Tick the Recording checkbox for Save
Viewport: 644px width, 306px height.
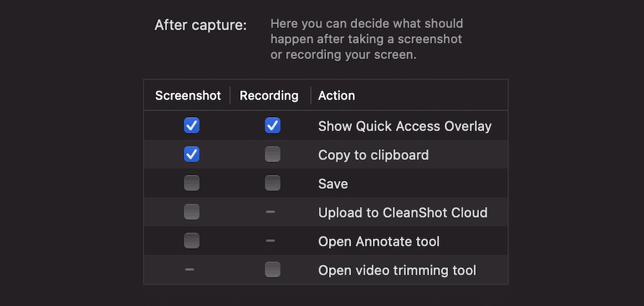[x=272, y=183]
